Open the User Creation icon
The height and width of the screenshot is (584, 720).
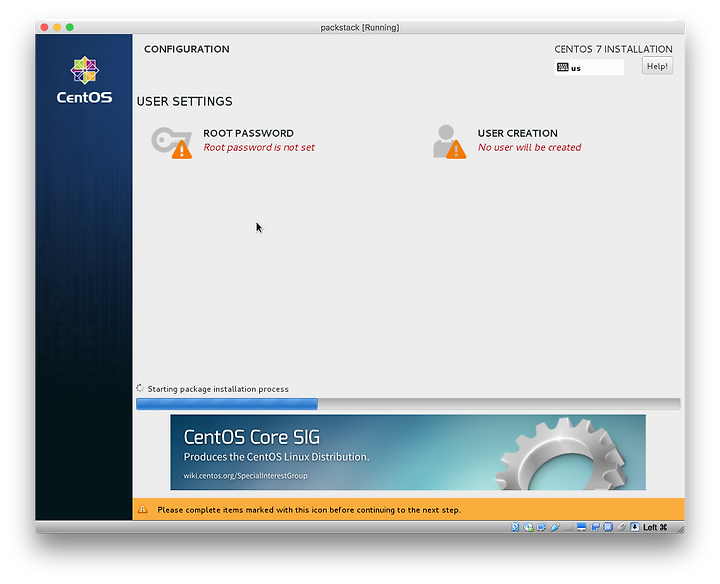pyautogui.click(x=450, y=142)
